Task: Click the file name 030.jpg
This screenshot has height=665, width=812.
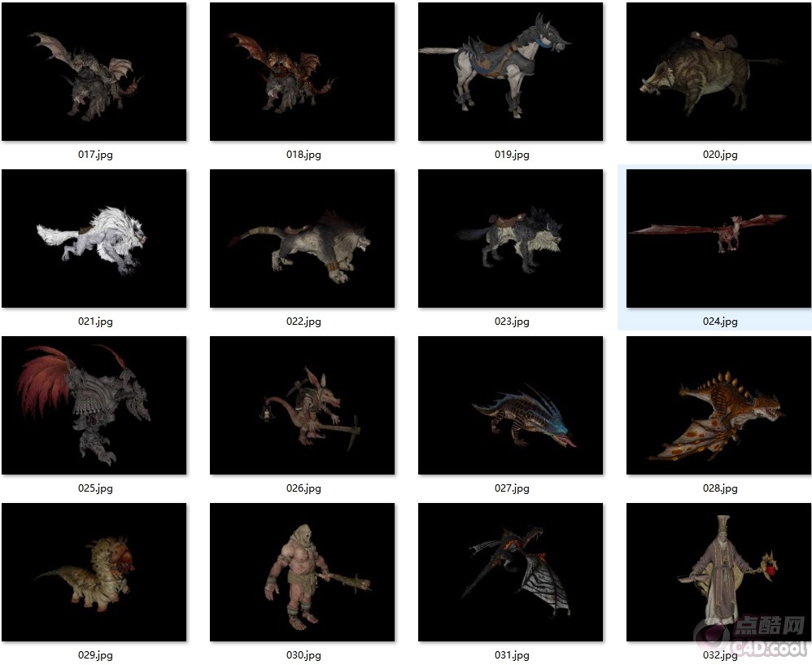Action: pyautogui.click(x=303, y=654)
